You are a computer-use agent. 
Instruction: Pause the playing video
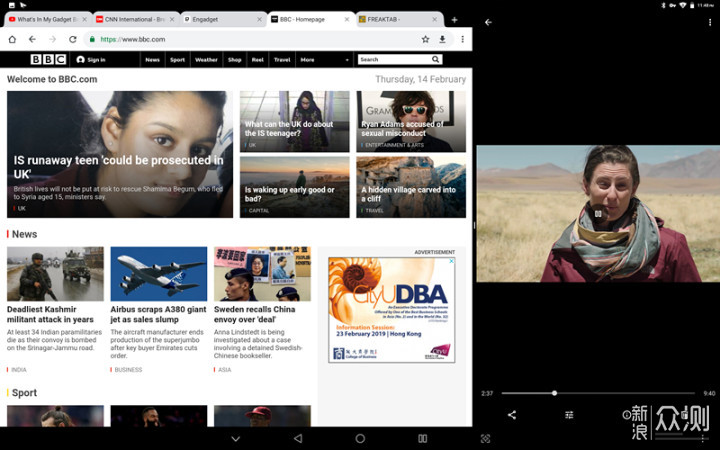(598, 214)
